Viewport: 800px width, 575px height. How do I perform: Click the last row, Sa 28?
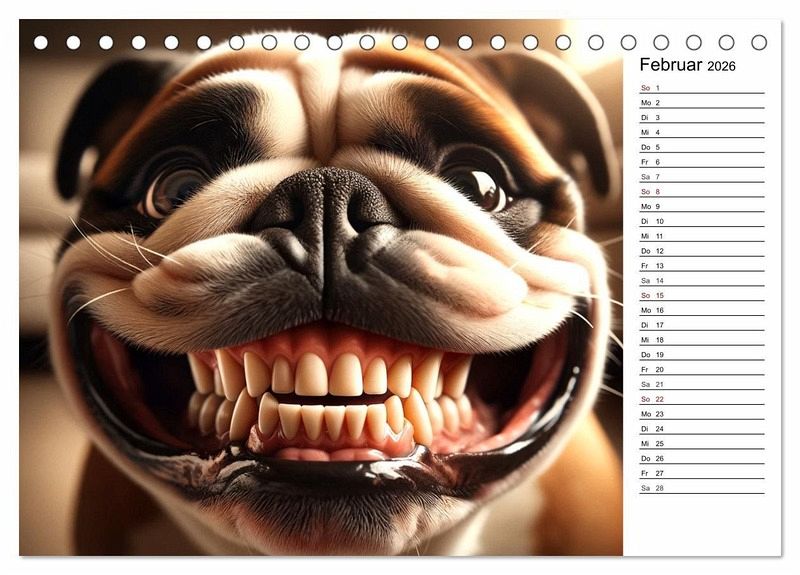701,488
